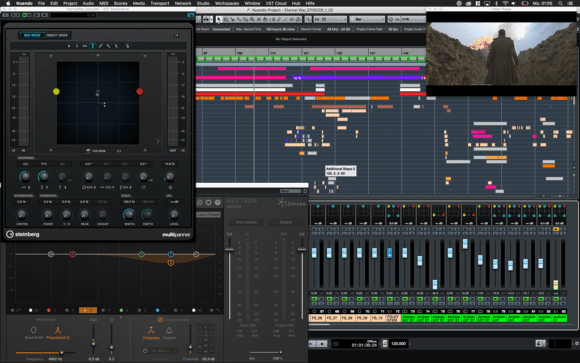Screen dimensions: 580x363
Task: Click the Zero Latency button in Neutron
Action: tap(246, 222)
